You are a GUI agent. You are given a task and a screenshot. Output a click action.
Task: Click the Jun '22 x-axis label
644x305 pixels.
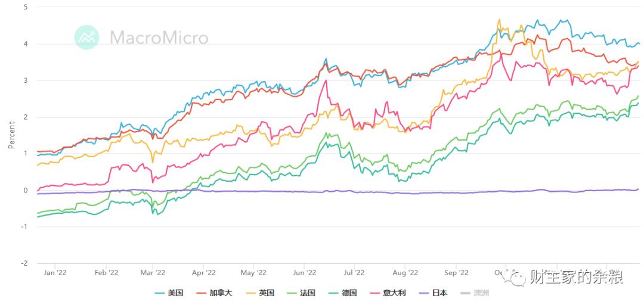304,273
